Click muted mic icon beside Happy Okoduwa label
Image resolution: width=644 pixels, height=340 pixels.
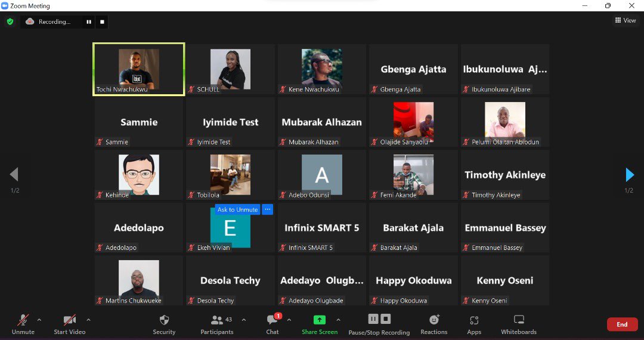click(374, 301)
